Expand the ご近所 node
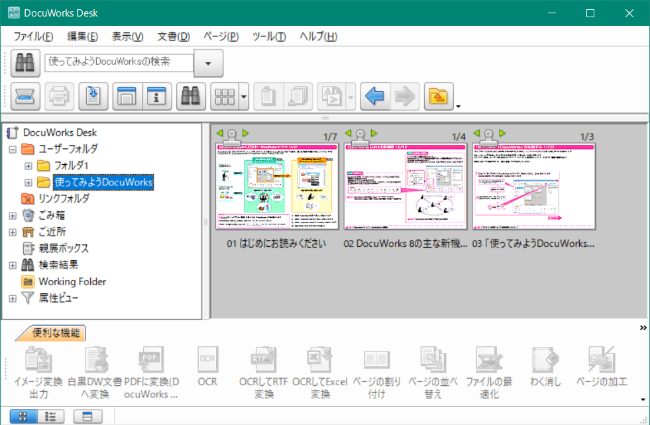The height and width of the screenshot is (425, 650). [x=12, y=232]
